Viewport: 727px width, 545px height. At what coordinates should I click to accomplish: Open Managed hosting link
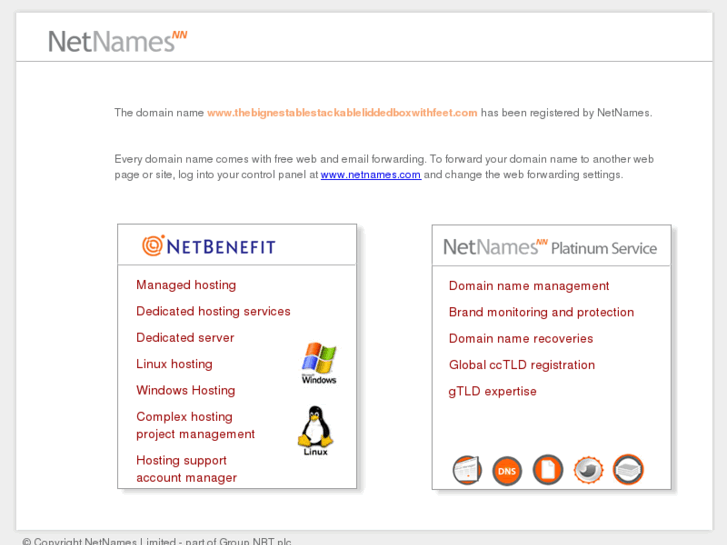point(186,285)
